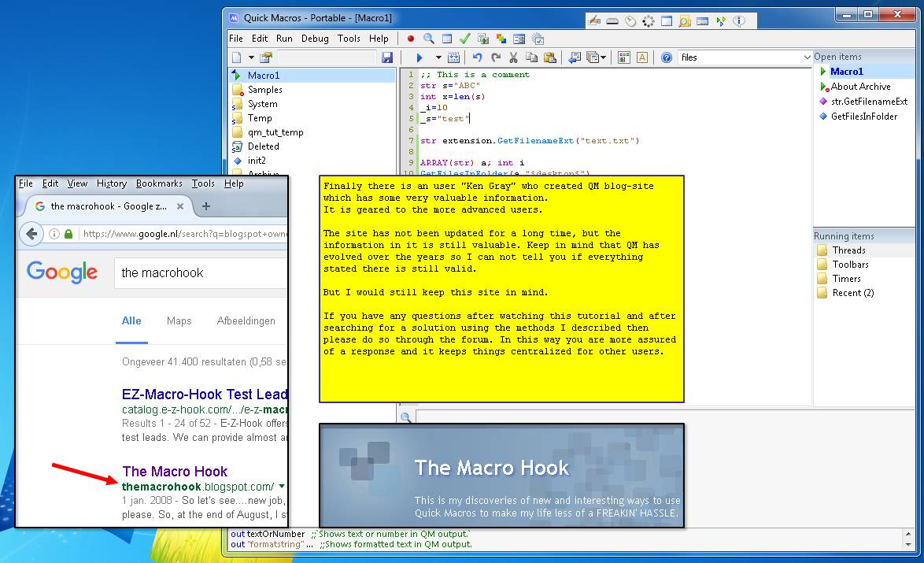This screenshot has width=924, height=563.
Task: Click the overlapping colored squares icon
Action: coord(501,39)
